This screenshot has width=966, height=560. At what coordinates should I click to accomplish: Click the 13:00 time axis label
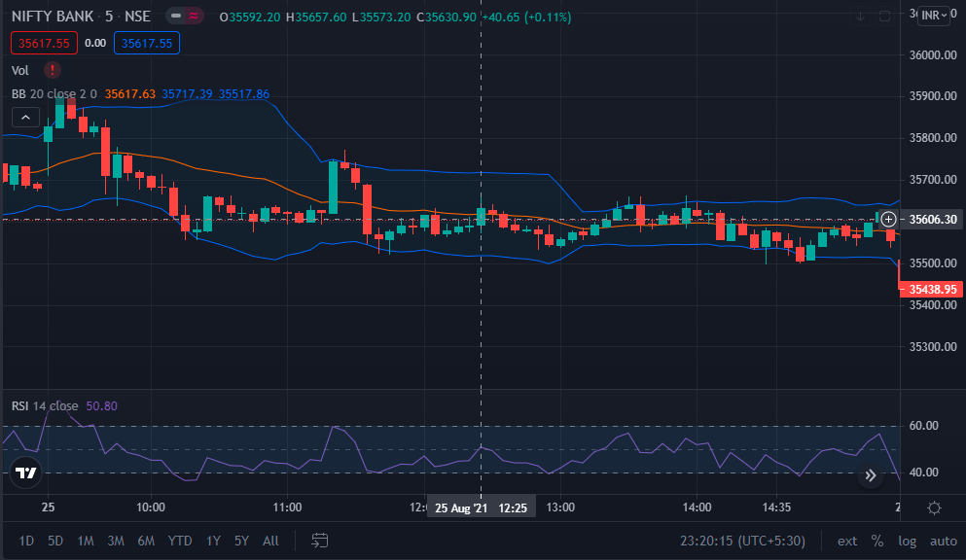tap(560, 507)
